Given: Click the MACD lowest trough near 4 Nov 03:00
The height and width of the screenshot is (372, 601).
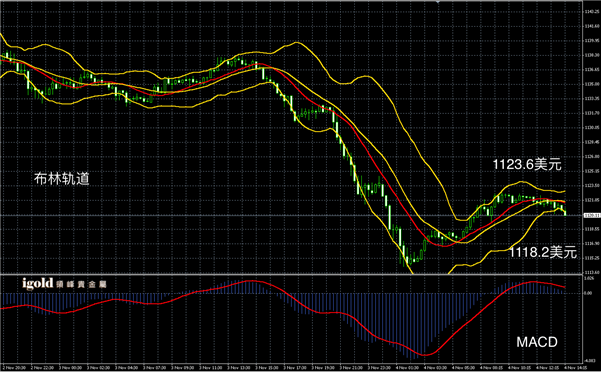Looking at the screenshot, I should coord(424,354).
